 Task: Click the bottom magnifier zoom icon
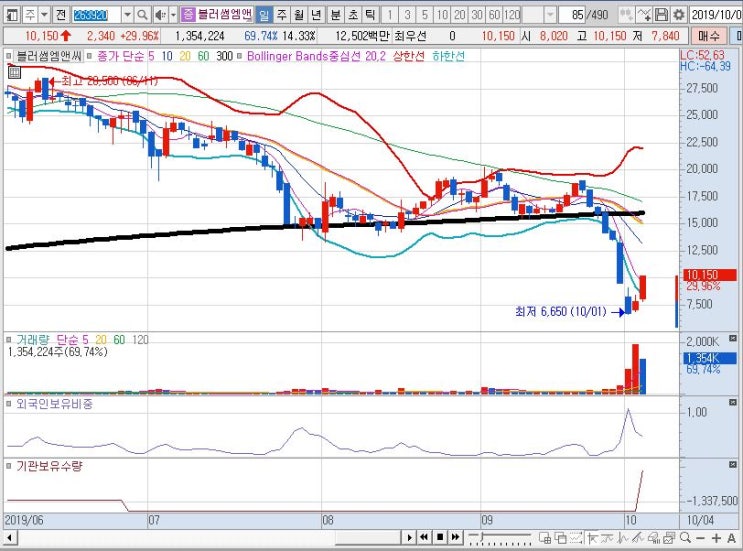point(685,538)
